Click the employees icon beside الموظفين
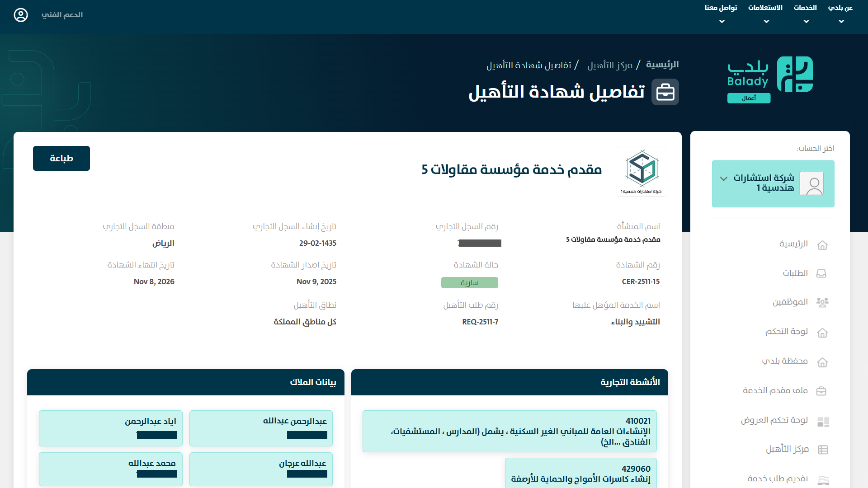Viewport: 868px width, 488px height. pos(822,302)
